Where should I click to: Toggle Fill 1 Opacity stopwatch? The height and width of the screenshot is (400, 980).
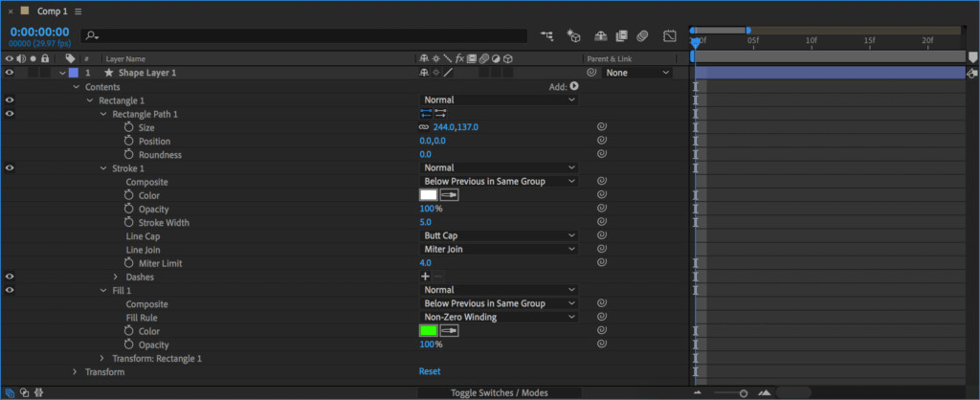pos(129,344)
